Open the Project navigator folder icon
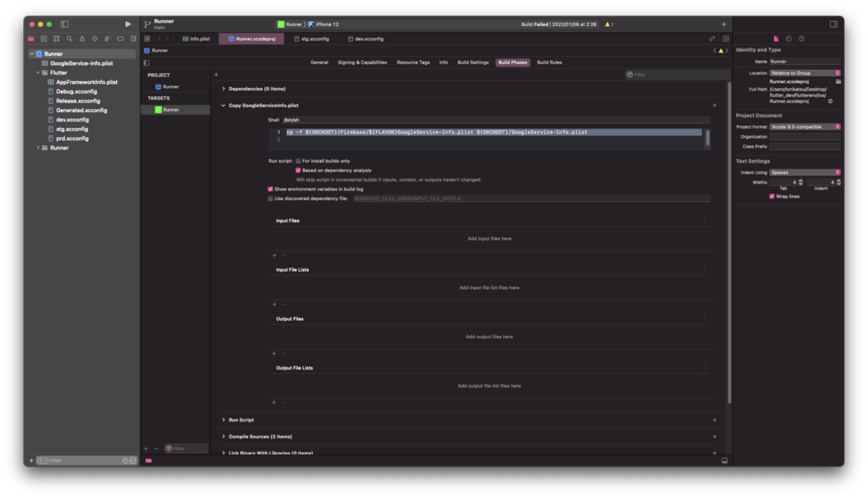The image size is (868, 498). point(31,38)
